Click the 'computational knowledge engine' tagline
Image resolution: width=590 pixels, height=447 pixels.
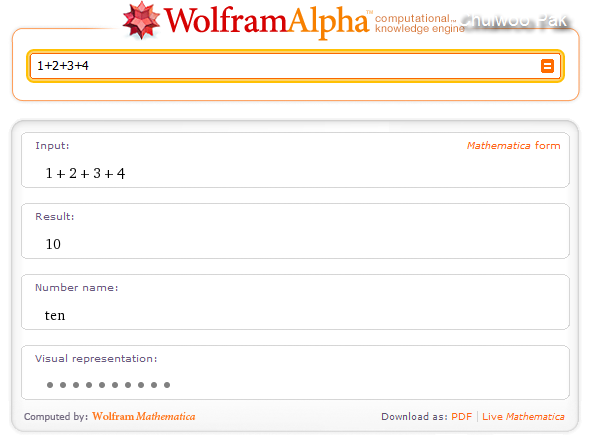tap(420, 23)
